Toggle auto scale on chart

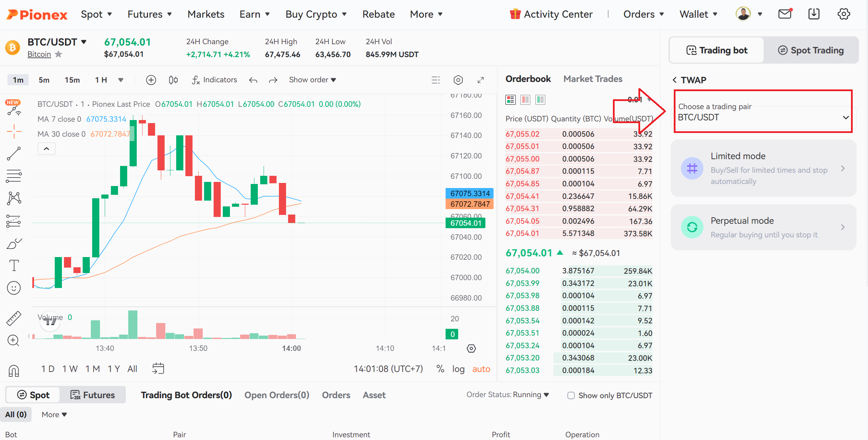(481, 369)
